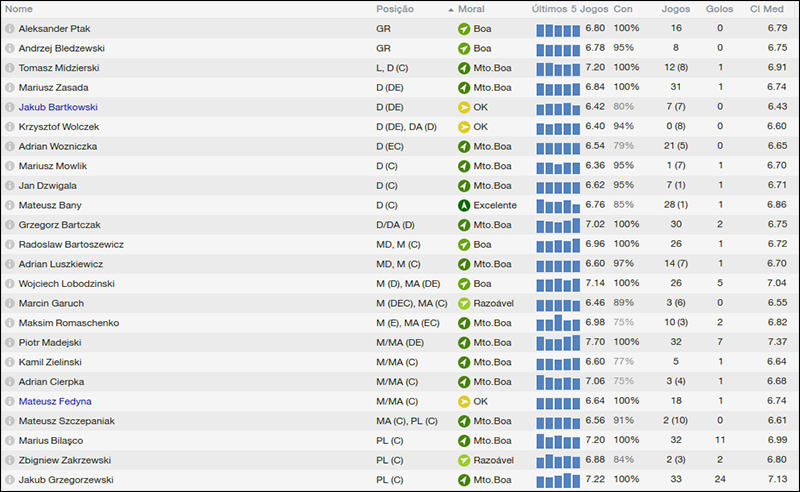This screenshot has width=800, height=492.
Task: Open Jakub Bartkowski player link
Action: pyautogui.click(x=58, y=107)
